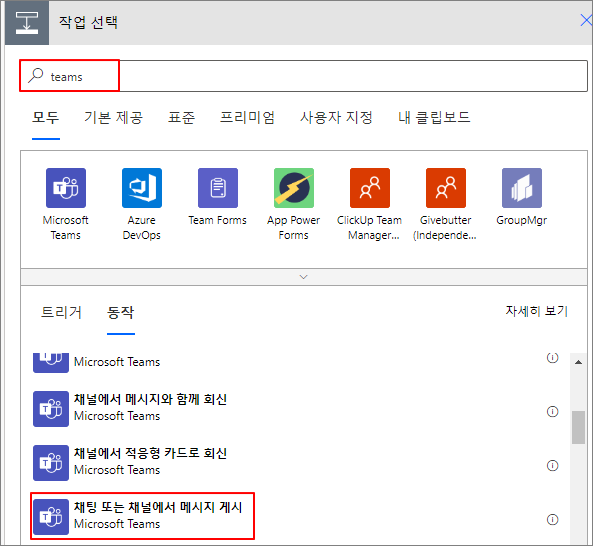This screenshot has width=593, height=546.
Task: Click the Azure DevOps connector label
Action: [142, 228]
